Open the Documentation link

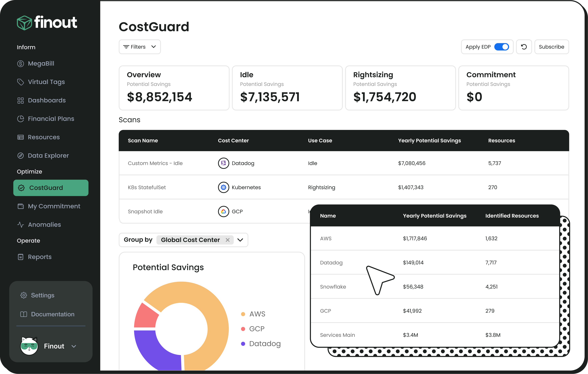[x=53, y=314]
